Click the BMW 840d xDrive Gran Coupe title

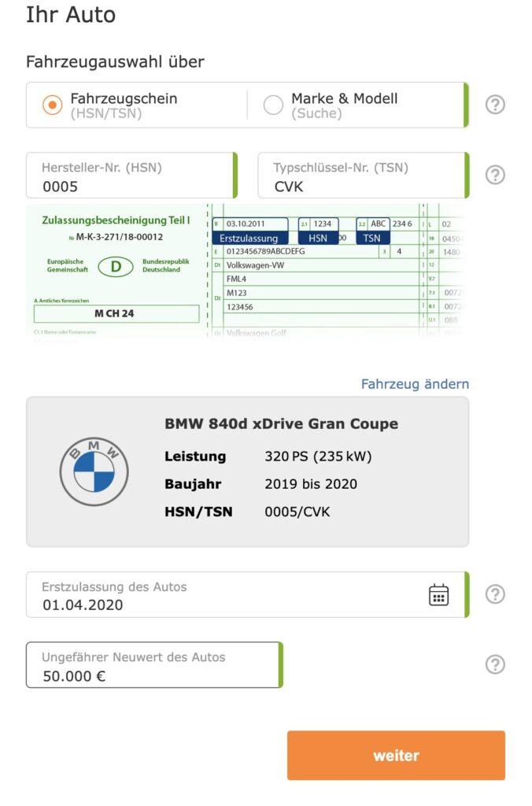281,424
